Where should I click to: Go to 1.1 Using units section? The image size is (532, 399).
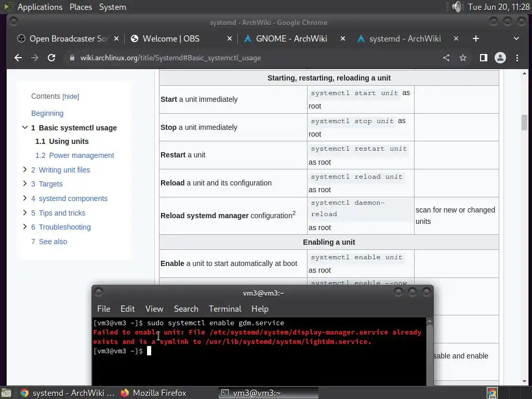tap(62, 141)
